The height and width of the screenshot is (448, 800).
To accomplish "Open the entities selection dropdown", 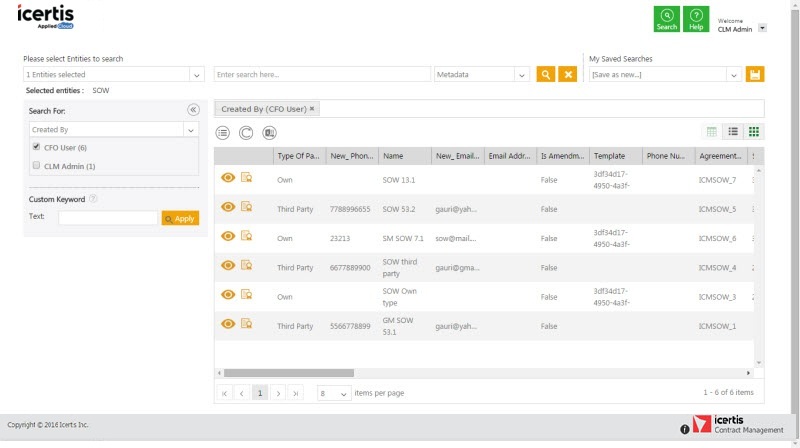I will pos(196,75).
